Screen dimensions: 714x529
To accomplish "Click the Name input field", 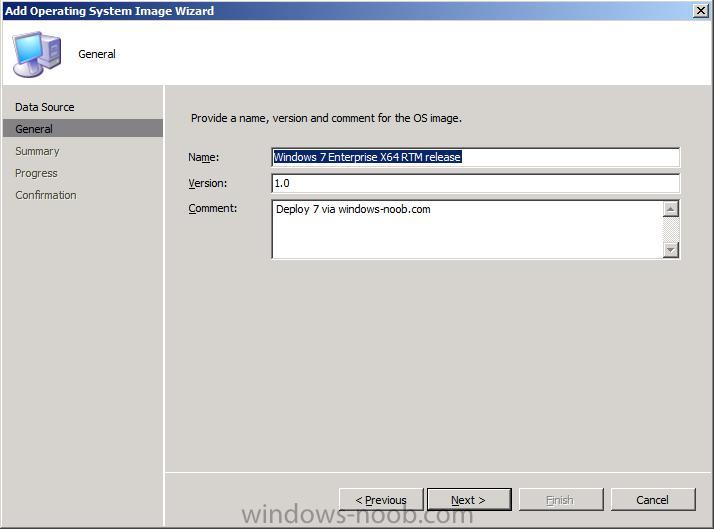I will click(x=475, y=157).
